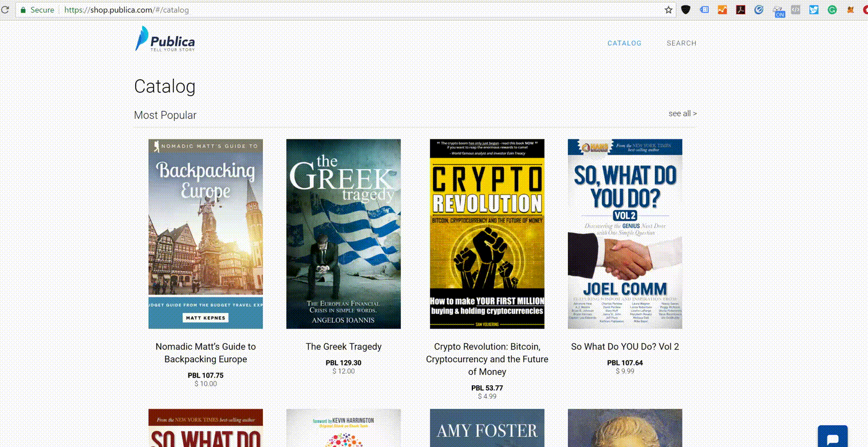868x447 pixels.
Task: Open the Crypto Revolution book cover
Action: [x=487, y=234]
